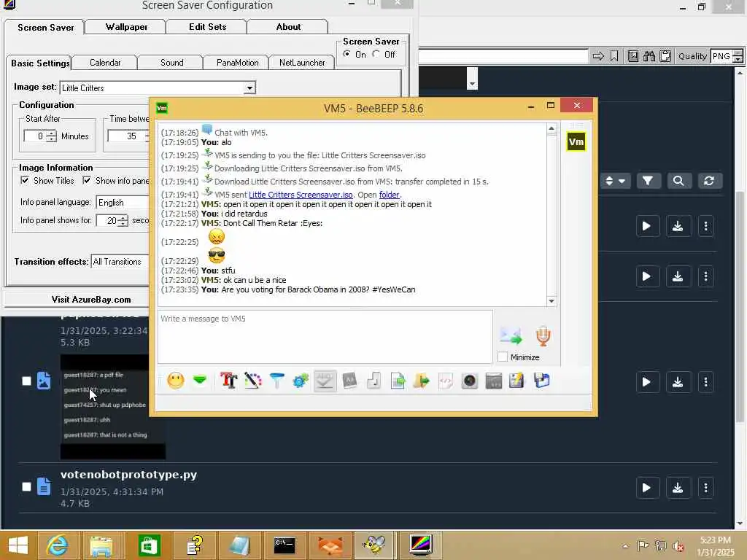This screenshot has width=747, height=560.
Task: Expand the Image set dropdown arrow
Action: pos(249,87)
